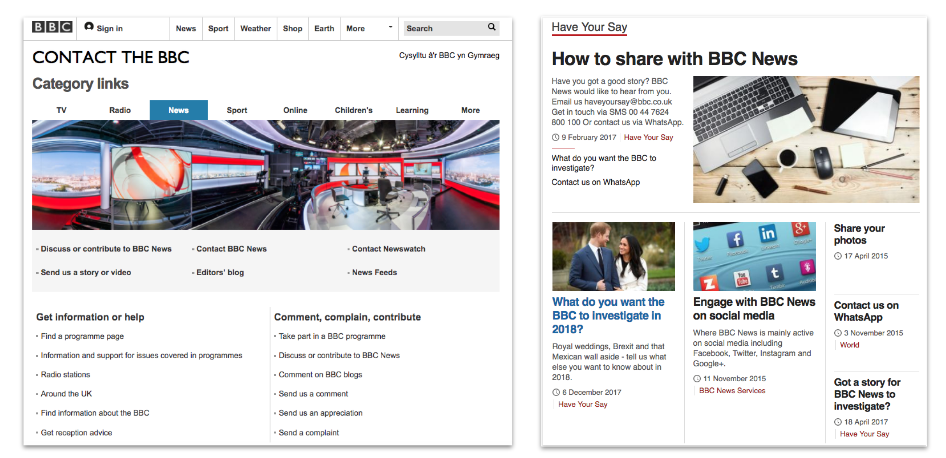Select the News category tab
Image resolution: width=946 pixels, height=458 pixels.
coord(179,110)
